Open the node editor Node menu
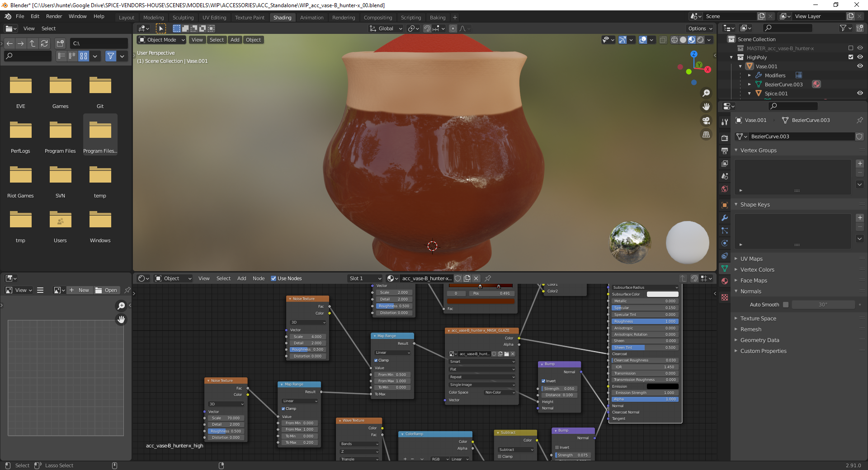Screen dimensions: 868x470 [259, 278]
